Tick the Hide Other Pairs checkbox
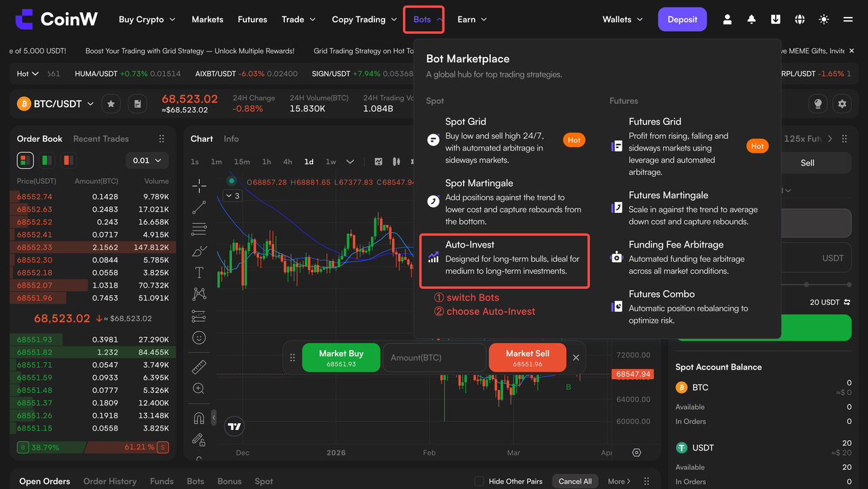This screenshot has height=489, width=868. click(479, 481)
